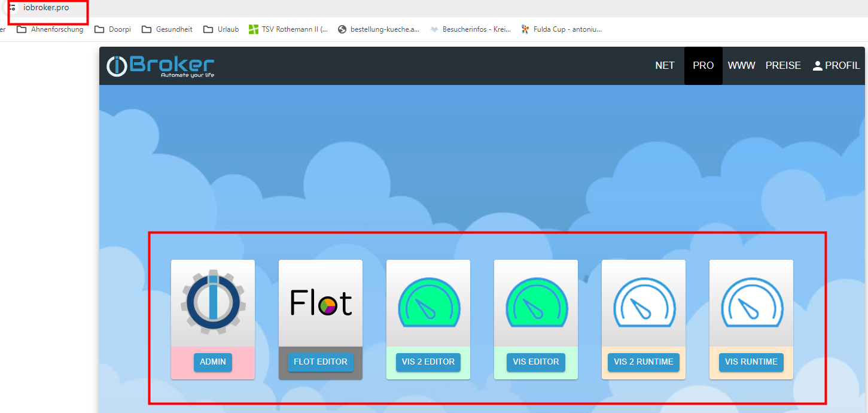Open the Doorpi bookmark folder
This screenshot has height=413, width=868.
click(112, 29)
